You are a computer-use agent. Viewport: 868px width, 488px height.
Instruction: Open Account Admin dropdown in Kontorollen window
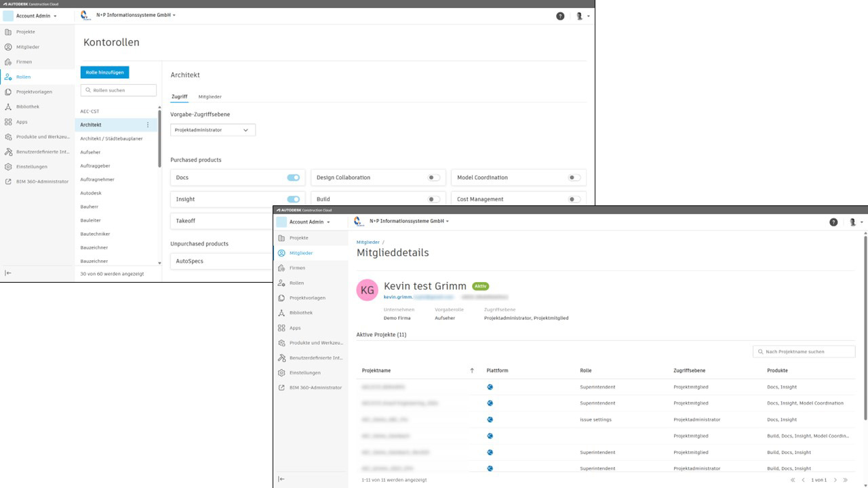coord(36,16)
